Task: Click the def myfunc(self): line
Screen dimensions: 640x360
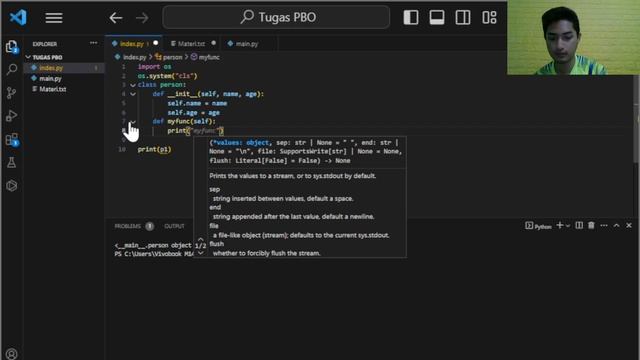Action: click(x=184, y=121)
